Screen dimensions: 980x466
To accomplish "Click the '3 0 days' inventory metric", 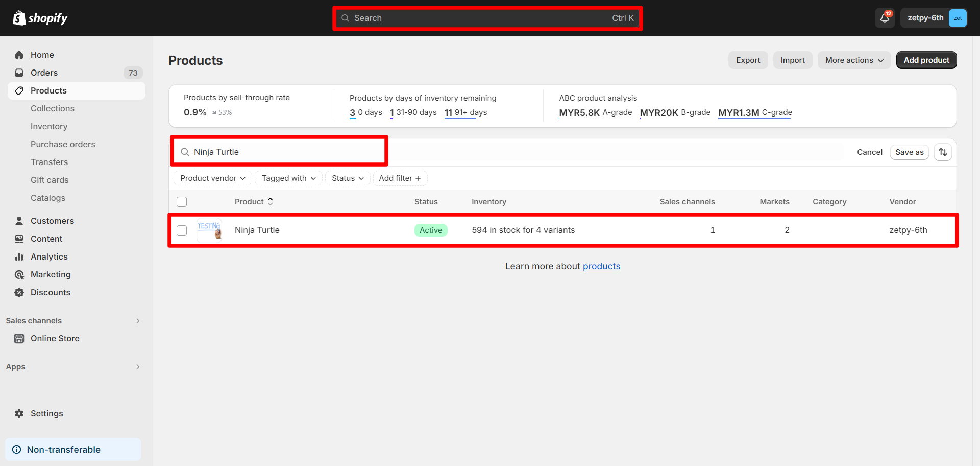I will click(x=366, y=112).
